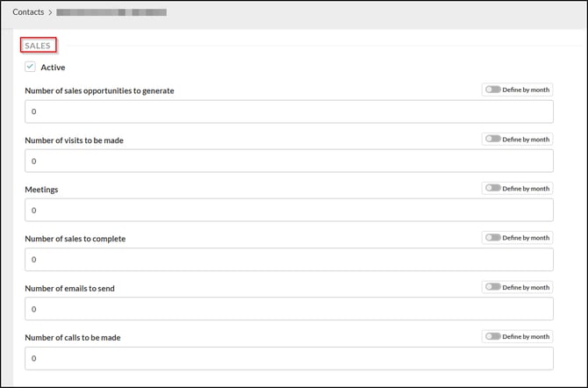Click the Number of sales to complete field
This screenshot has width=588, height=388.
pos(290,259)
